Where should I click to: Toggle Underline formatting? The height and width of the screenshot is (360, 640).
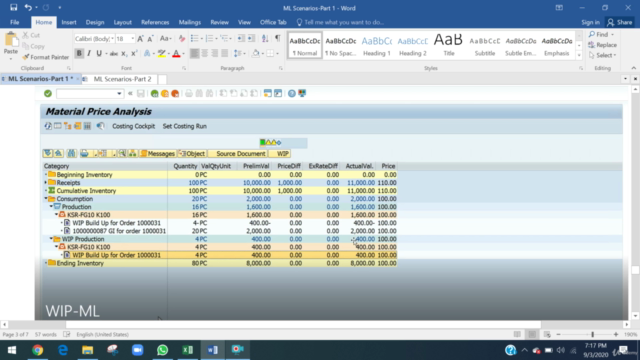tap(99, 53)
